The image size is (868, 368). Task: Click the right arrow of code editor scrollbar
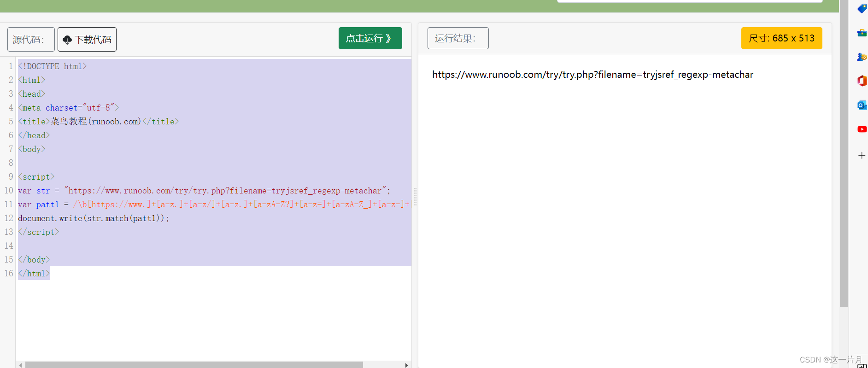point(406,365)
